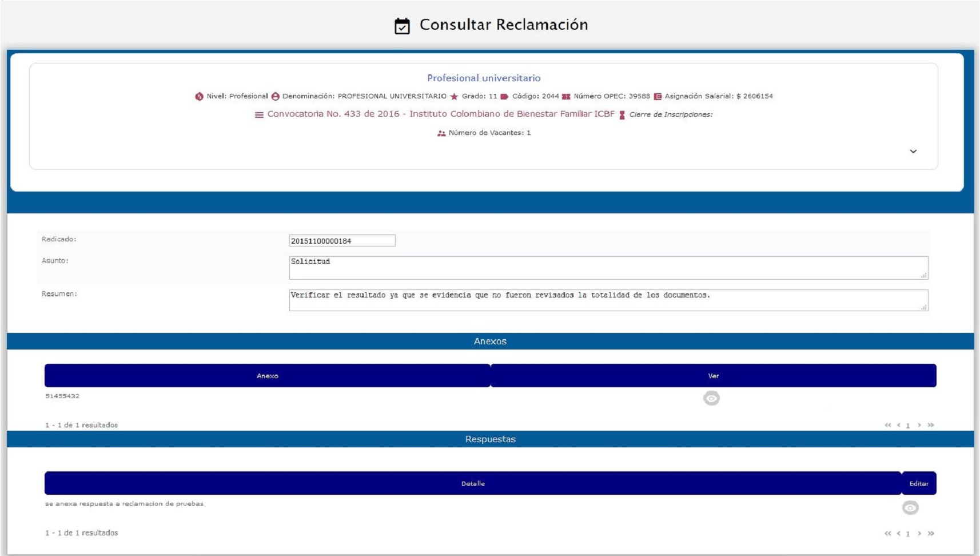Click the Detalle column header

(x=473, y=483)
